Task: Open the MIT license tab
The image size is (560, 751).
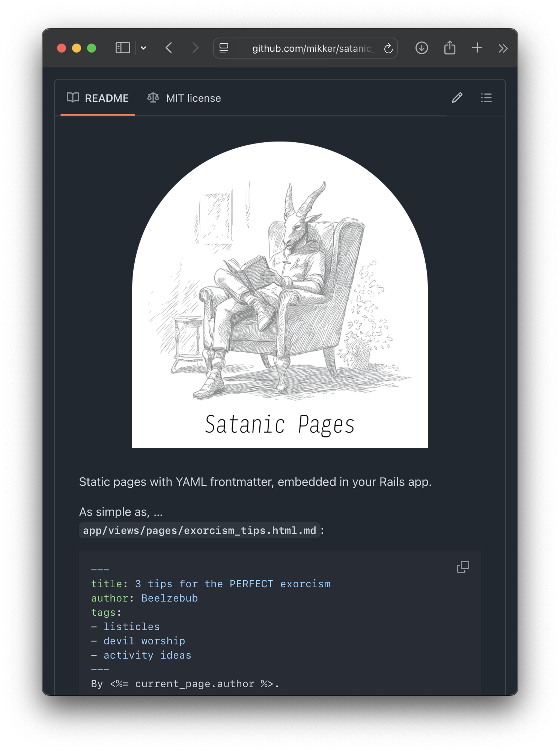Action: (x=184, y=98)
